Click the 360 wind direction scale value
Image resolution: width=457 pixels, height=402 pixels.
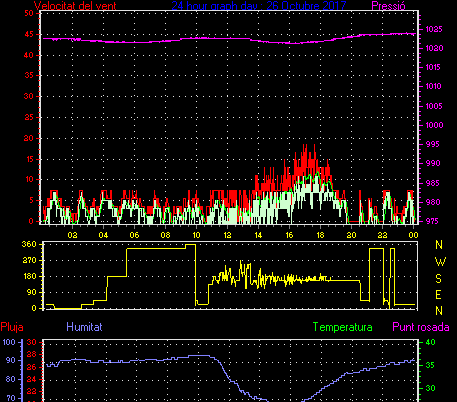tap(29, 244)
